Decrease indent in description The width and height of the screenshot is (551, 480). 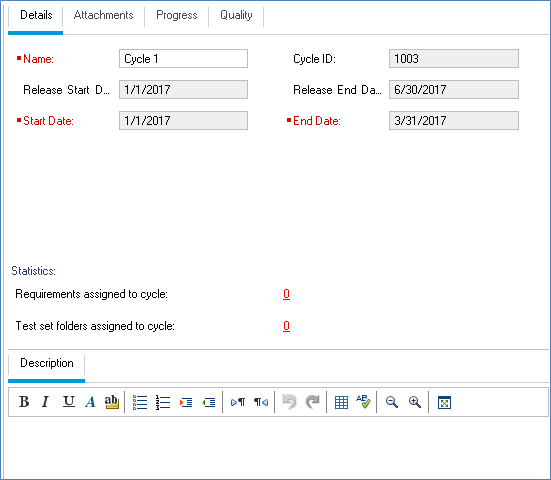pos(209,402)
